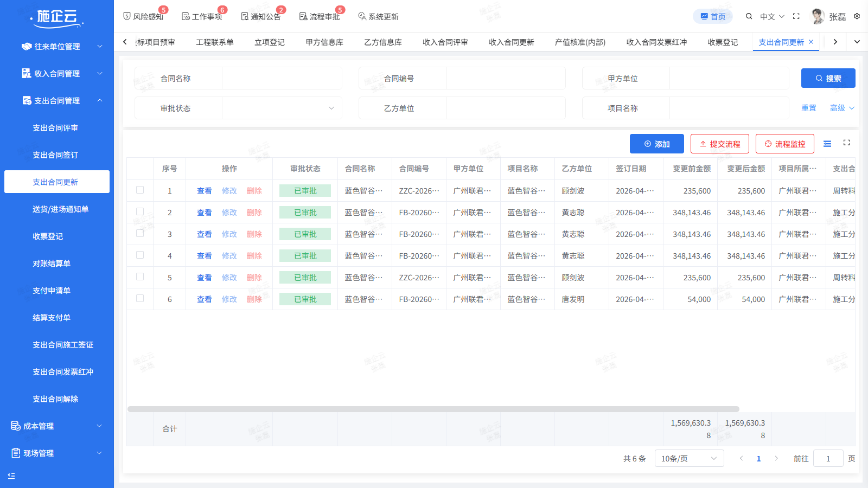Go to previous page arrow in pagination
The width and height of the screenshot is (868, 488).
(741, 459)
